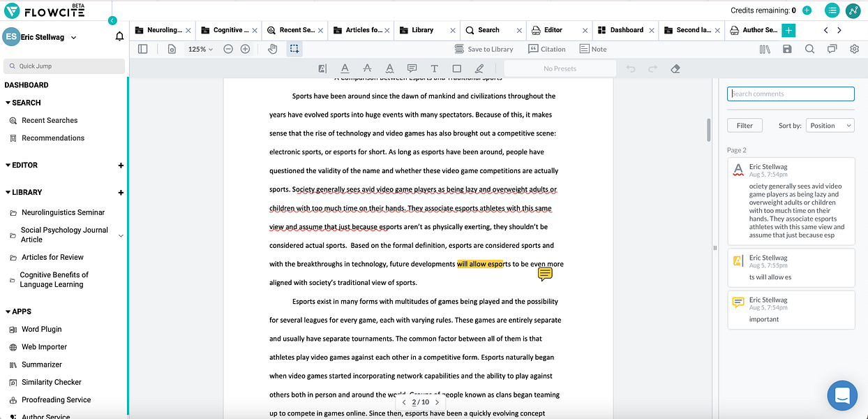Open Recent Searches in sidebar
This screenshot has width=868, height=419.
tap(50, 120)
